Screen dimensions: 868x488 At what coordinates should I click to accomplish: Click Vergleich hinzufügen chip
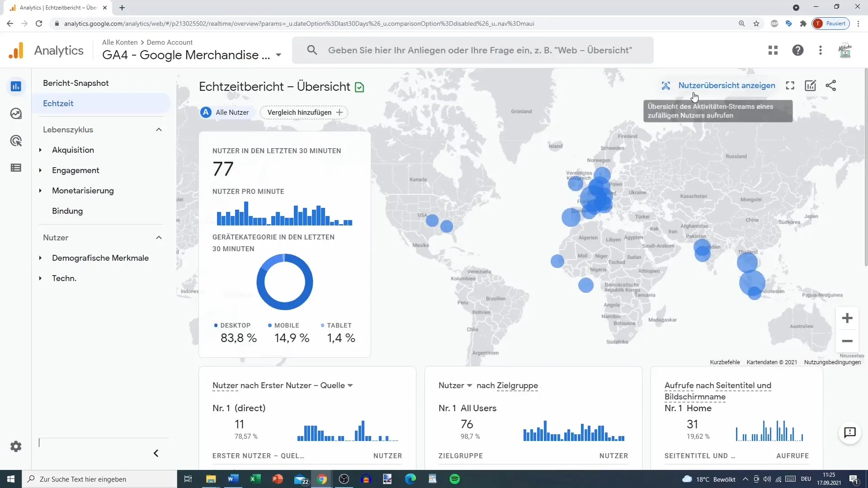click(304, 113)
